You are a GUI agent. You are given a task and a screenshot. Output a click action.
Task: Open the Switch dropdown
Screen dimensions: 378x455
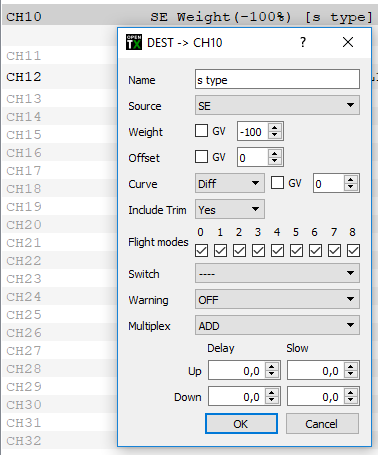pos(277,273)
